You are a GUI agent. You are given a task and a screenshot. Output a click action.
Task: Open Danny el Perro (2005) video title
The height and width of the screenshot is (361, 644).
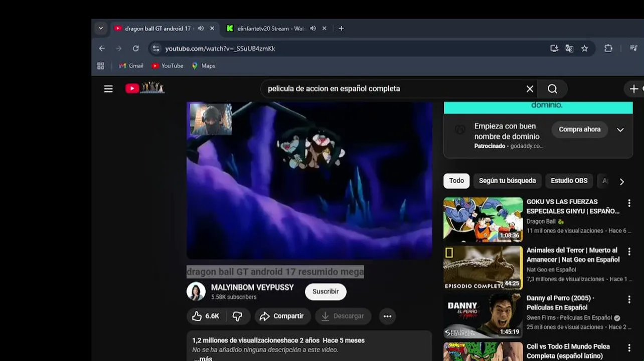point(560,303)
